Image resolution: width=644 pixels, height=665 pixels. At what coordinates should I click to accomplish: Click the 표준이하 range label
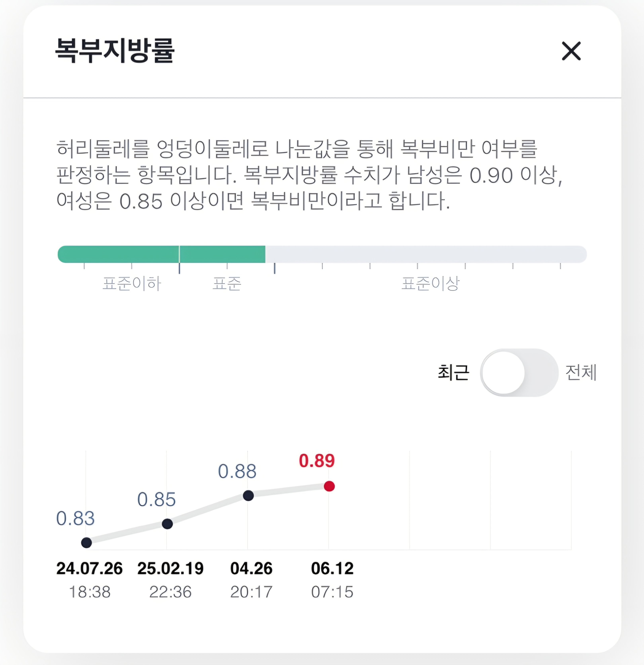132,284
